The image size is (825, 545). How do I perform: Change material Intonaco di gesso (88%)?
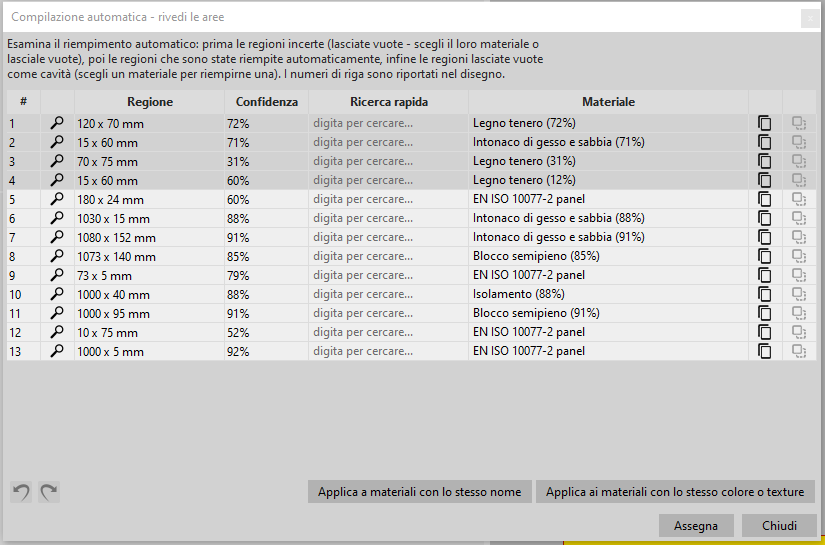click(608, 218)
